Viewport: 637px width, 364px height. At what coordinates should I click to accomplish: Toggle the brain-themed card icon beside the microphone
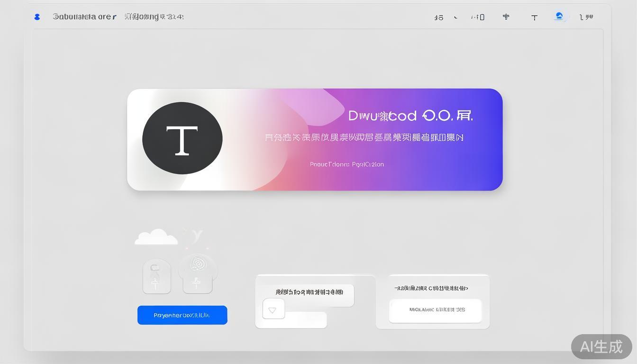(x=197, y=276)
